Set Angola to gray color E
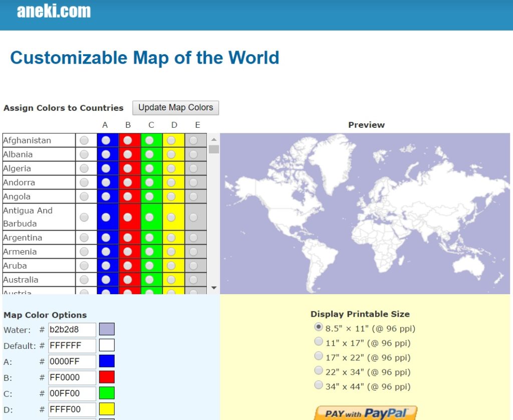Screen dimensions: 513x420 [x=193, y=196]
